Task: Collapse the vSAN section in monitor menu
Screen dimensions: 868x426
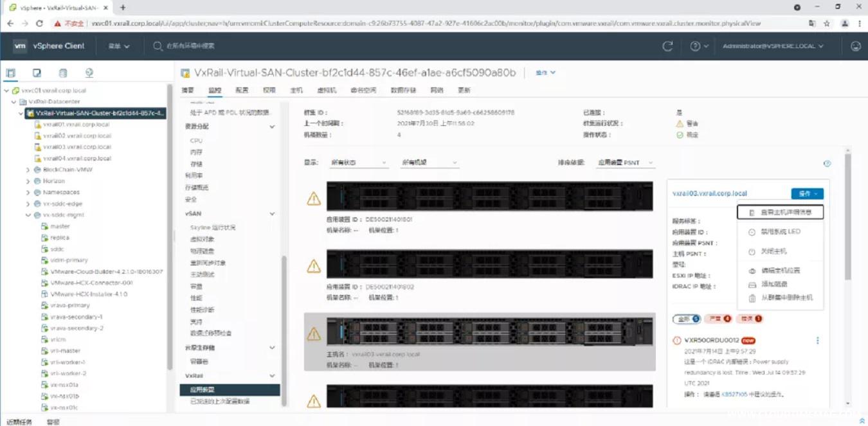Action: point(272,214)
